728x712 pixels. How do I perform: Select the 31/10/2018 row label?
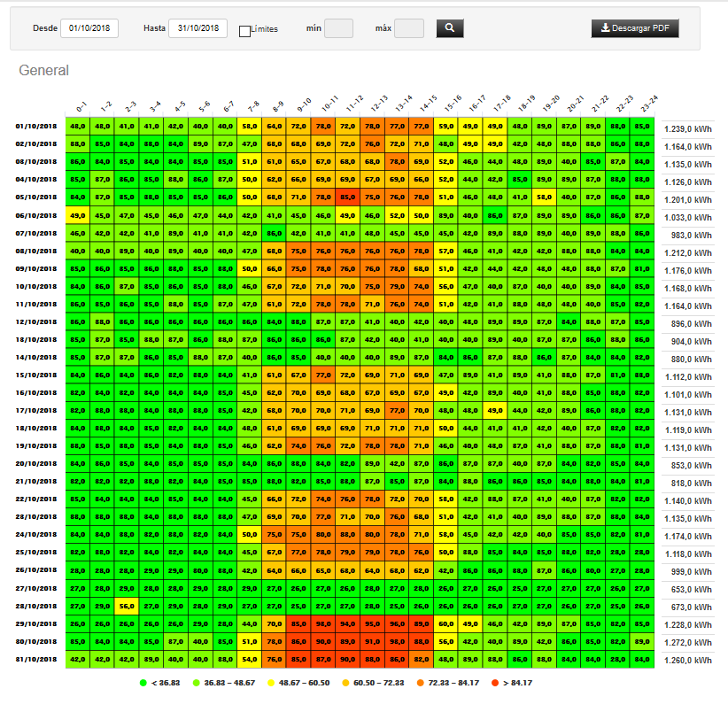click(x=35, y=659)
